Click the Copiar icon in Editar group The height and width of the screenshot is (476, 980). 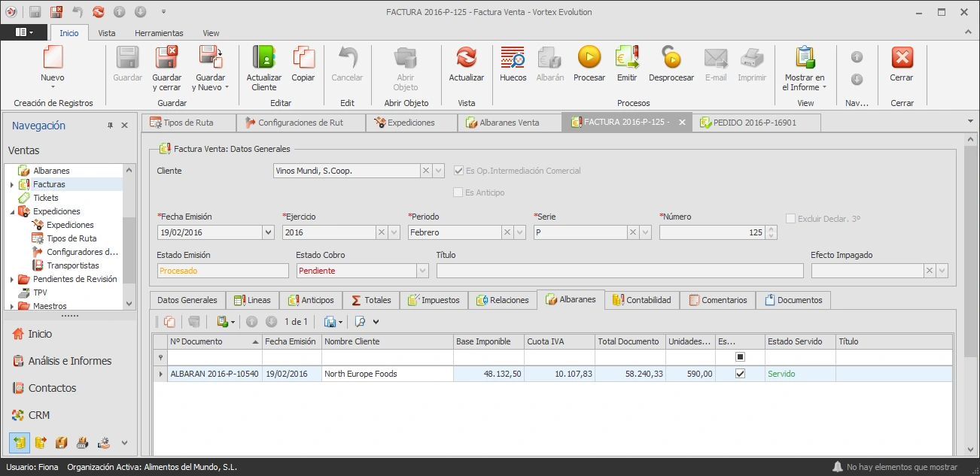pyautogui.click(x=303, y=57)
